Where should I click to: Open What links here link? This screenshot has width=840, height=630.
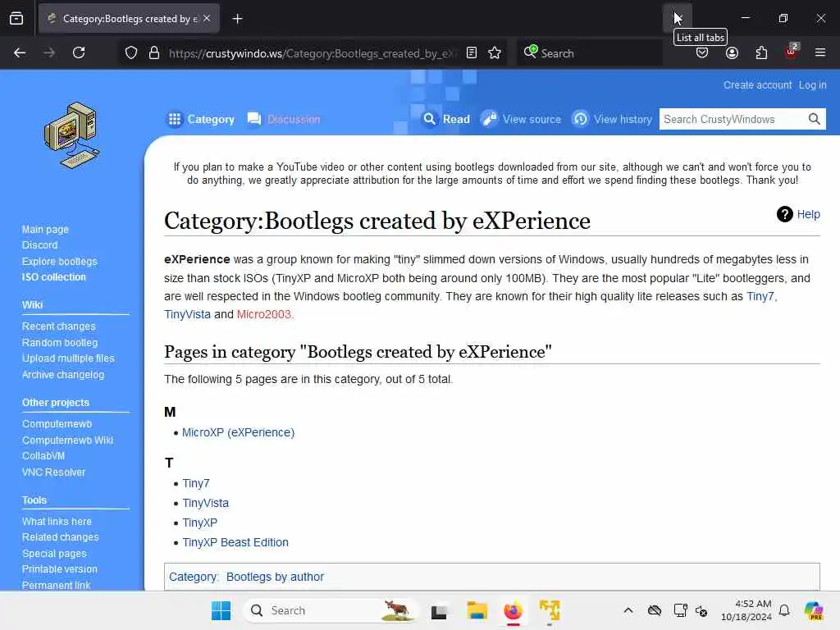point(57,521)
